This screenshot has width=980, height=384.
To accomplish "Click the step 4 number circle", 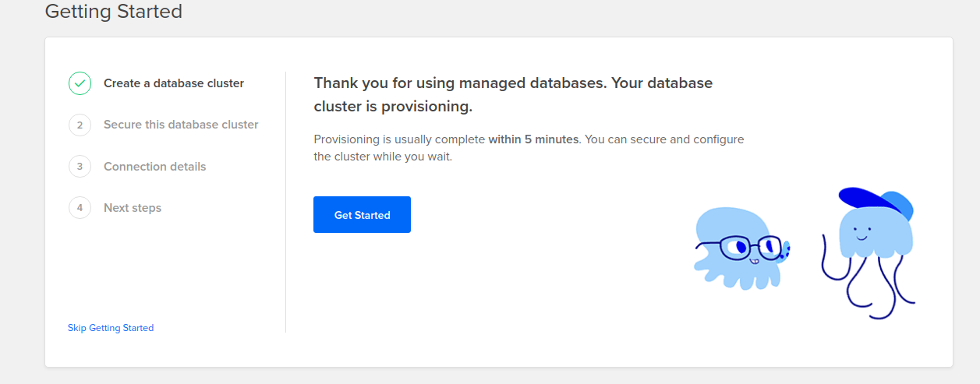I will coord(80,208).
